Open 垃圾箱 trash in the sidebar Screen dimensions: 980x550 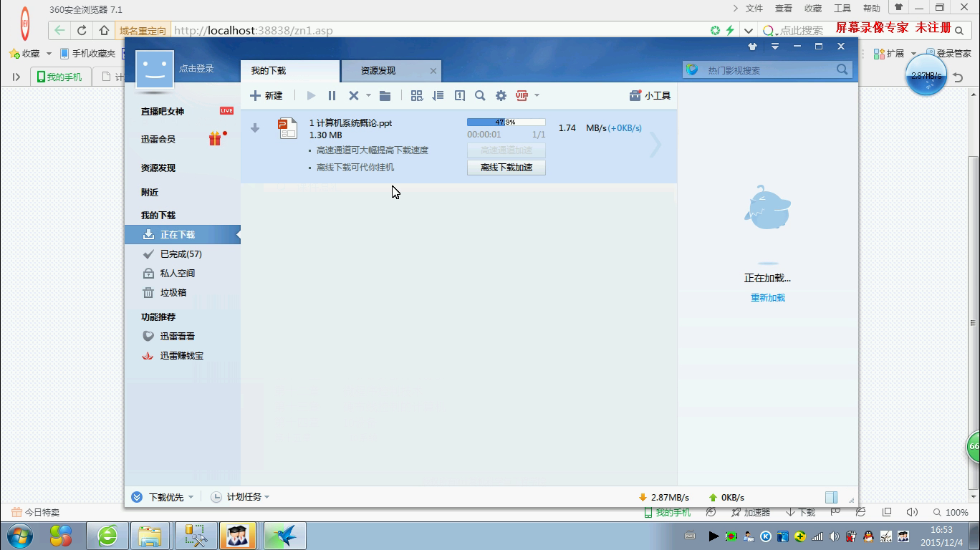173,292
